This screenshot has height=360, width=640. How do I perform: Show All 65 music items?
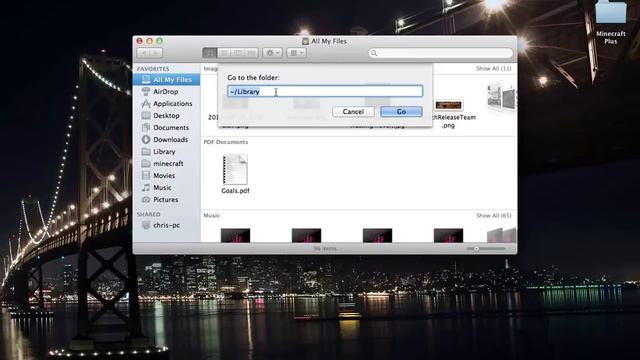(493, 215)
